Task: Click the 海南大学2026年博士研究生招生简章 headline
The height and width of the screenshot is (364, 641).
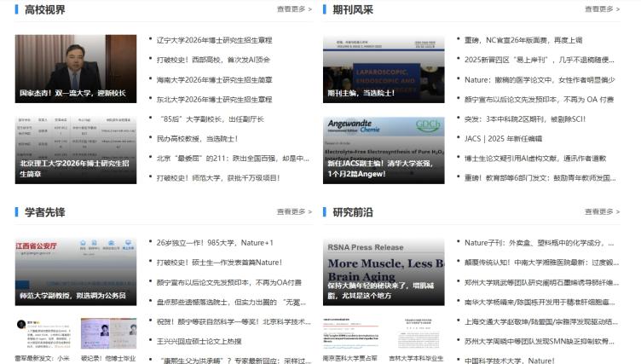Action: [x=214, y=79]
